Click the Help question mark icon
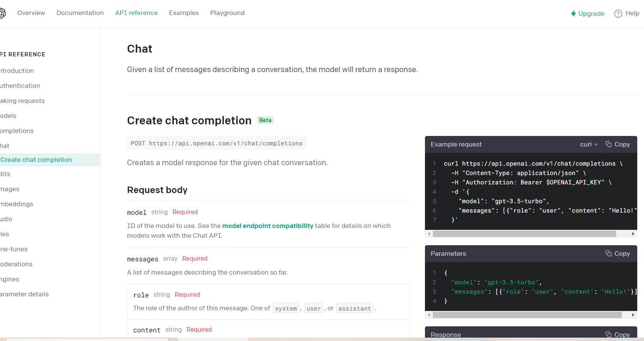 [x=618, y=14]
